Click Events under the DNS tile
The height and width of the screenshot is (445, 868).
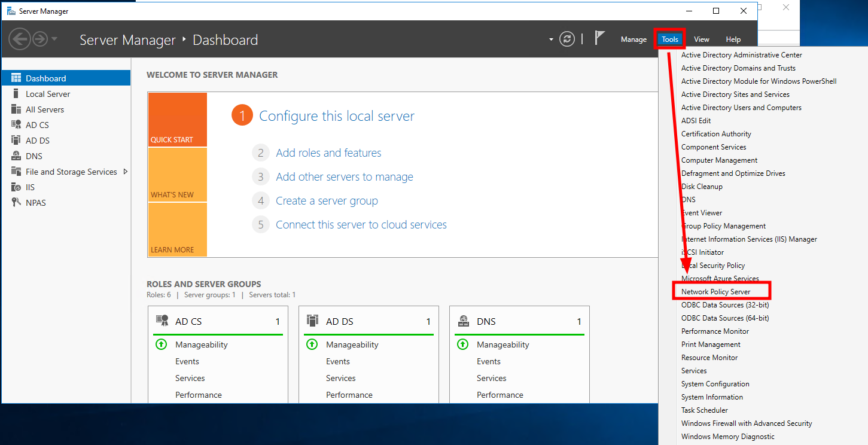coord(489,361)
